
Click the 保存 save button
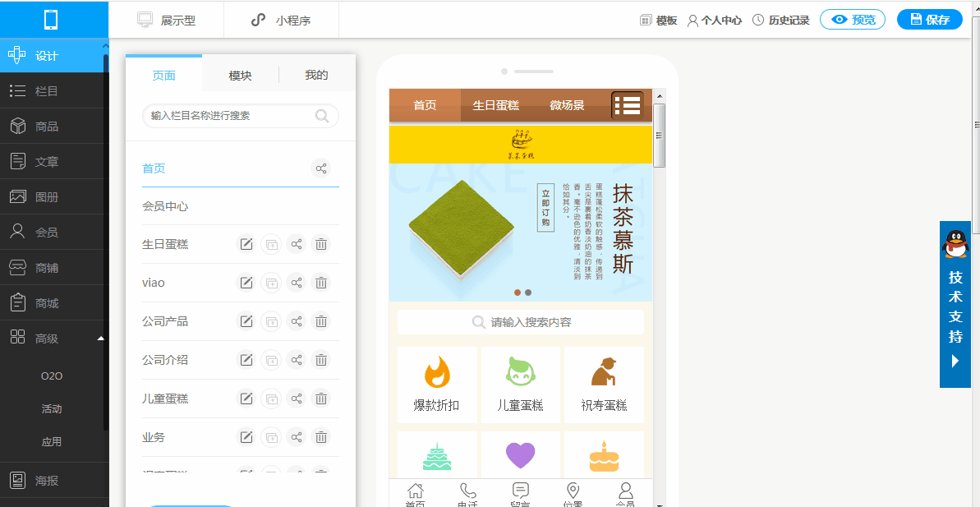[x=930, y=20]
